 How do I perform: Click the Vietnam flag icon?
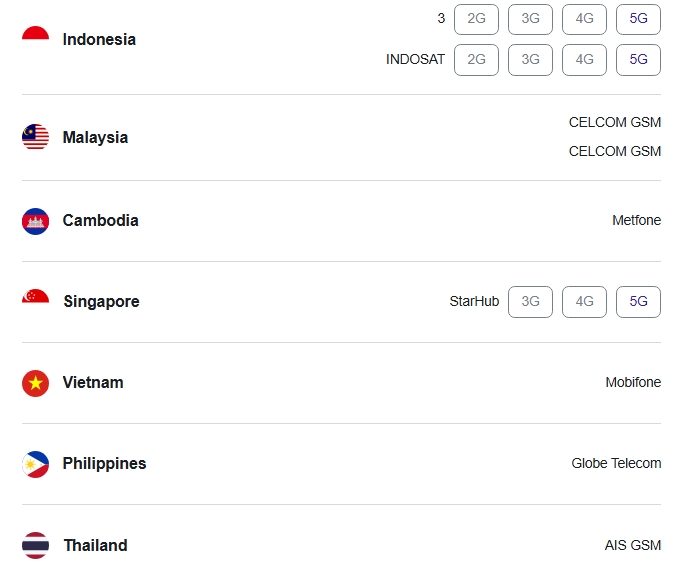click(36, 383)
